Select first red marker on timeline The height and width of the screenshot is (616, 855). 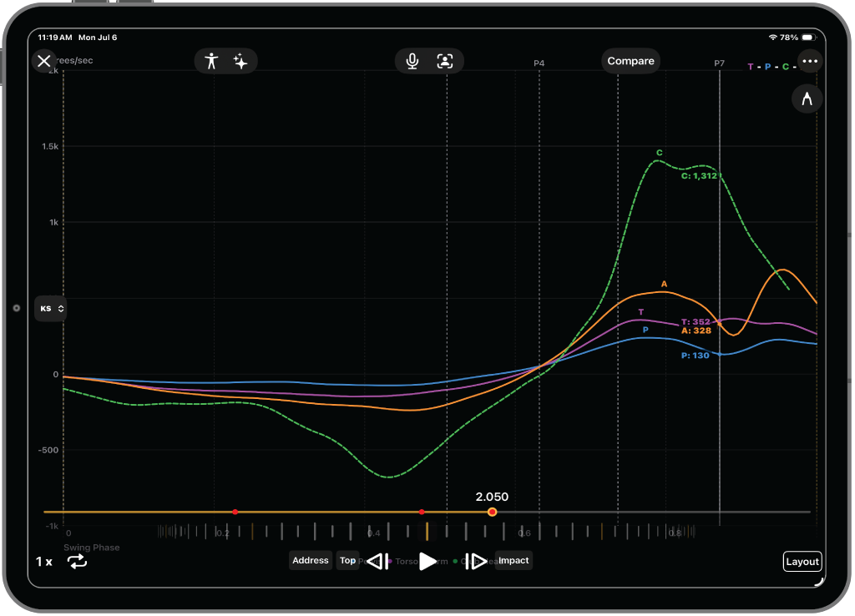(235, 512)
